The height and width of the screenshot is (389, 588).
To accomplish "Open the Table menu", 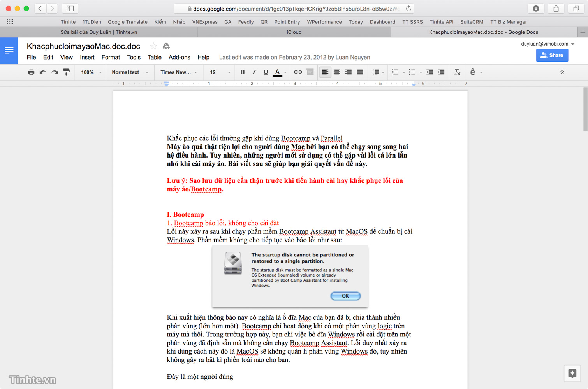I will pos(155,57).
